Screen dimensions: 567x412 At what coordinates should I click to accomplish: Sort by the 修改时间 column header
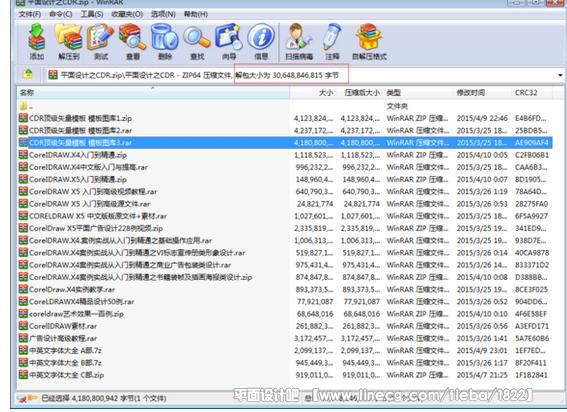click(482, 93)
